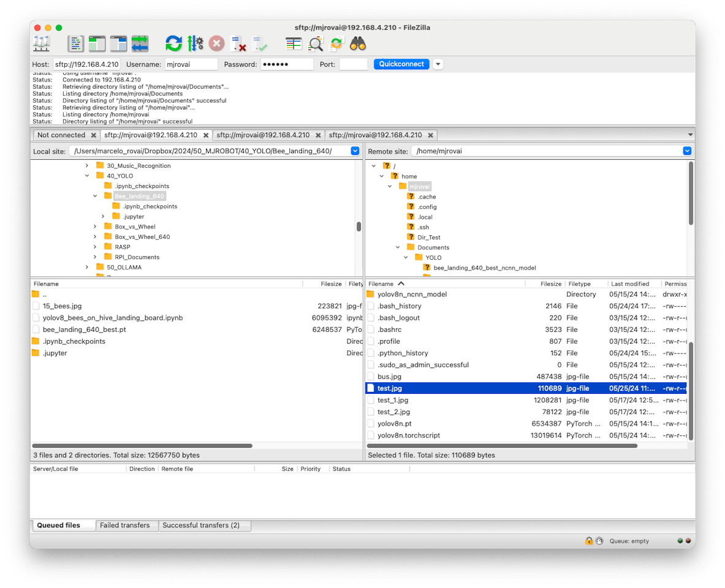Image resolution: width=725 pixels, height=588 pixels.
Task: Click the Quickconnect button
Action: pyautogui.click(x=401, y=64)
